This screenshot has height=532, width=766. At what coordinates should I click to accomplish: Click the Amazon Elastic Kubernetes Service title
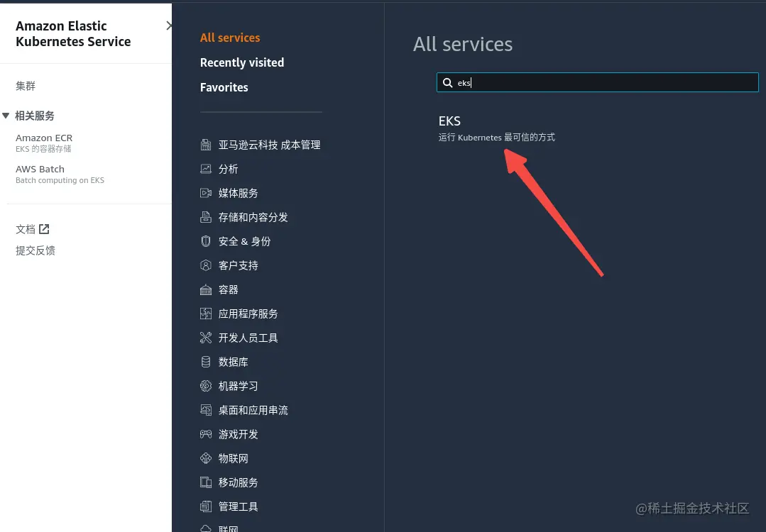point(73,33)
